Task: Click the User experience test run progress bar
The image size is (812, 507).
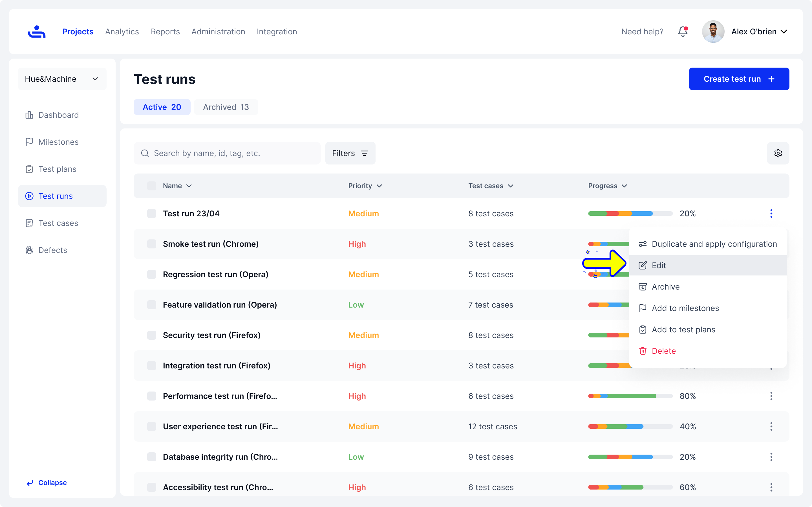Action: coord(630,426)
